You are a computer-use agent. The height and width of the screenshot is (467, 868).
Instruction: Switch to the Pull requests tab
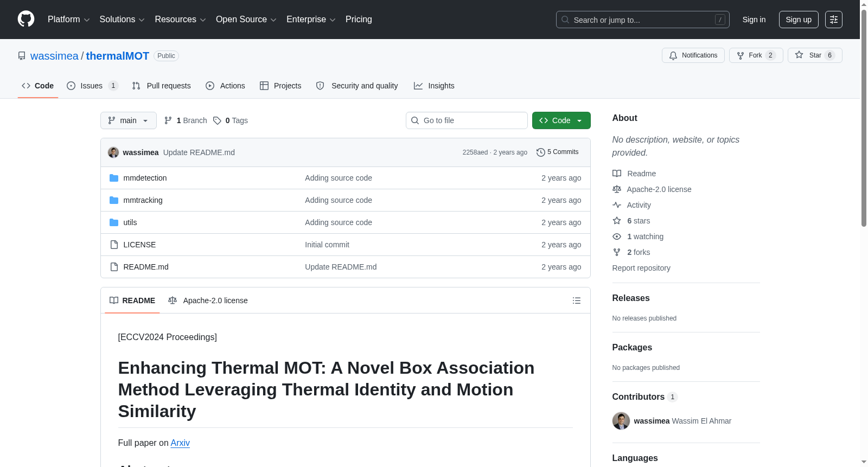point(162,86)
